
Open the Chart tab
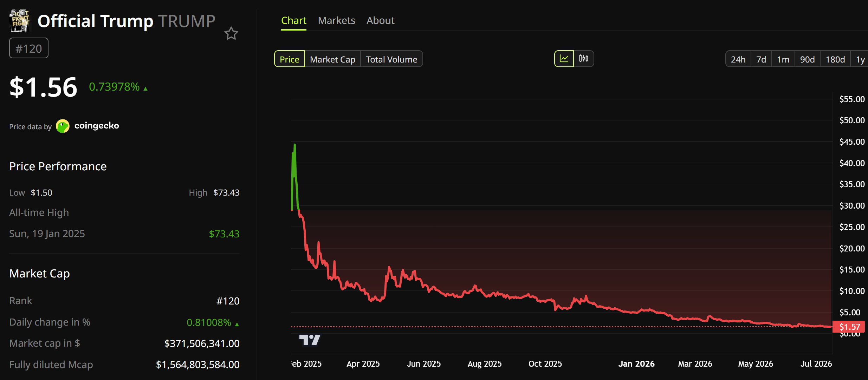294,20
